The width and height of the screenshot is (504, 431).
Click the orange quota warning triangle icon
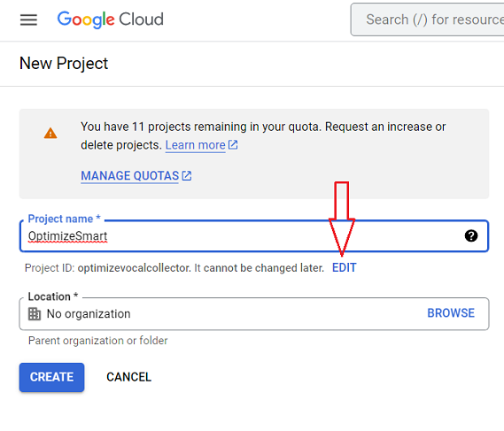50,134
